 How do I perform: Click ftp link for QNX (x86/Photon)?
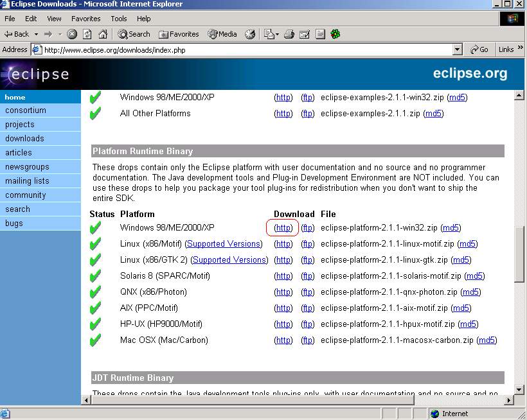[308, 292]
